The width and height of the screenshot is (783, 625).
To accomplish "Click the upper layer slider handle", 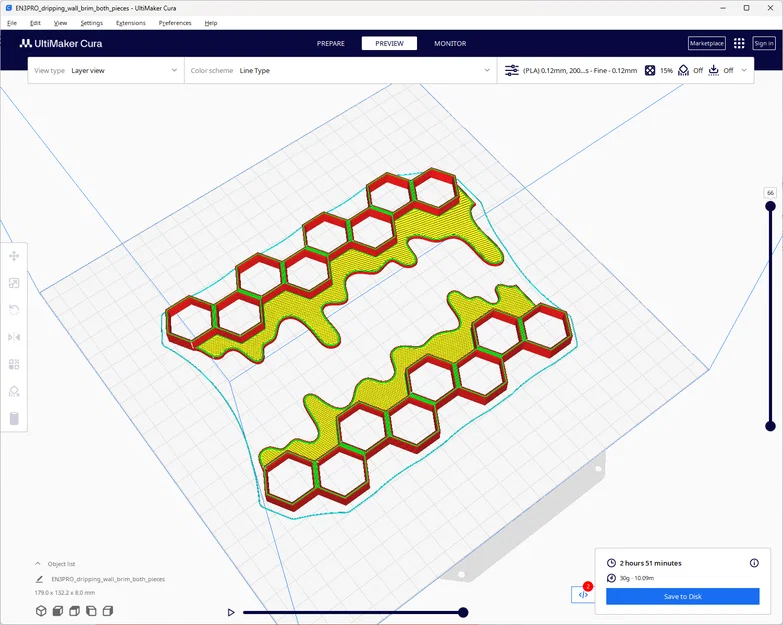I will pyautogui.click(x=771, y=206).
